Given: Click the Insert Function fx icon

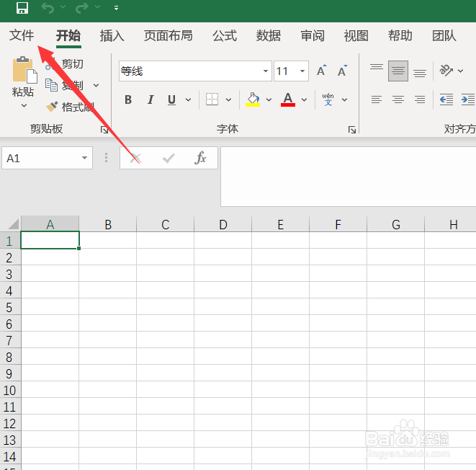Looking at the screenshot, I should pos(200,158).
